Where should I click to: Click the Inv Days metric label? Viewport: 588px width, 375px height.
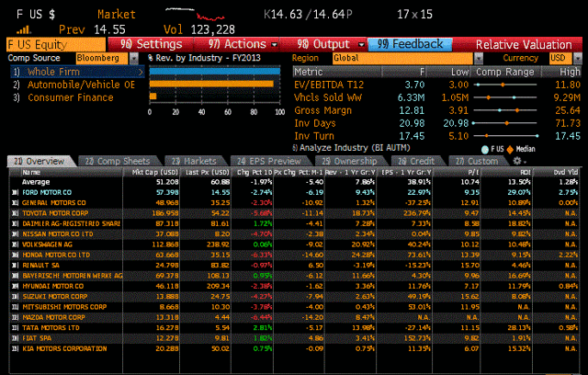(315, 123)
